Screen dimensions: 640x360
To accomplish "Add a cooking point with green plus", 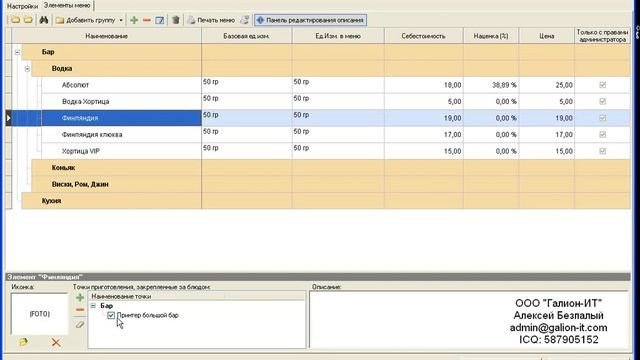I will point(80,298).
